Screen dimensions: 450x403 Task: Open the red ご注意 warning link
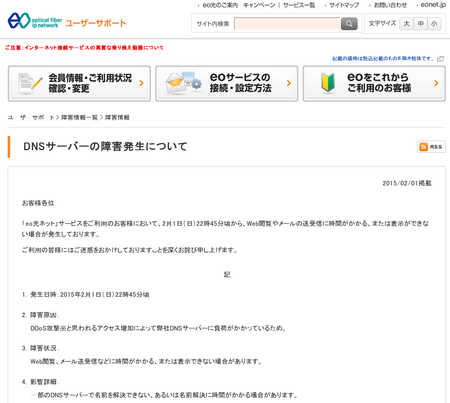pos(84,48)
